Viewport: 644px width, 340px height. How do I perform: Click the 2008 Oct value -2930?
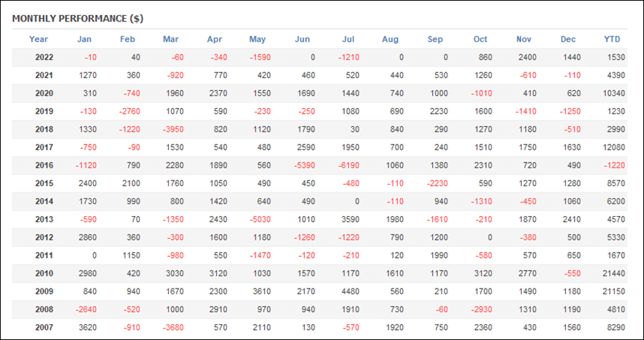[482, 310]
